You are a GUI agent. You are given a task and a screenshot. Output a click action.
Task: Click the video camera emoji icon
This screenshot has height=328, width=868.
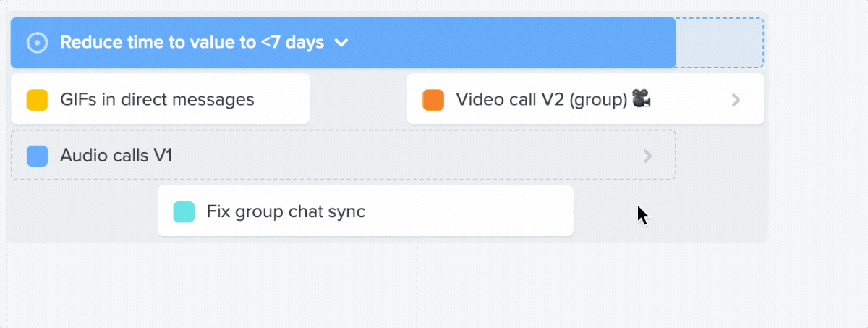(x=642, y=98)
